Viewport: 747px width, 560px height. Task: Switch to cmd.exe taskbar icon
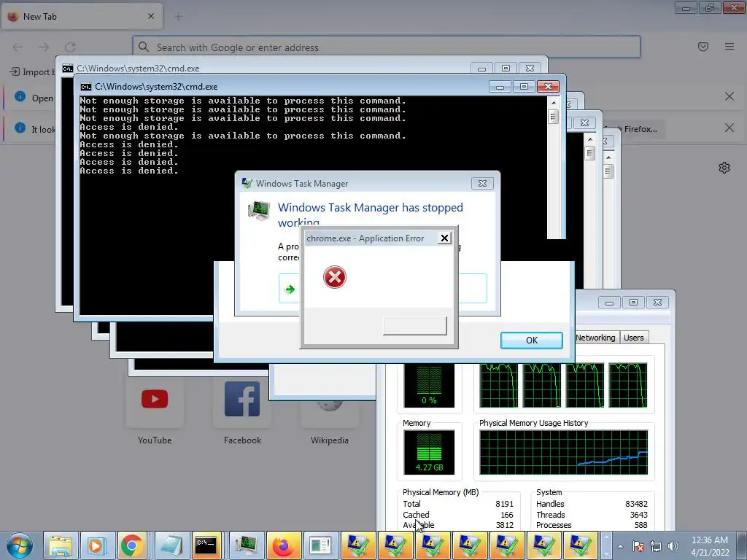click(x=206, y=545)
